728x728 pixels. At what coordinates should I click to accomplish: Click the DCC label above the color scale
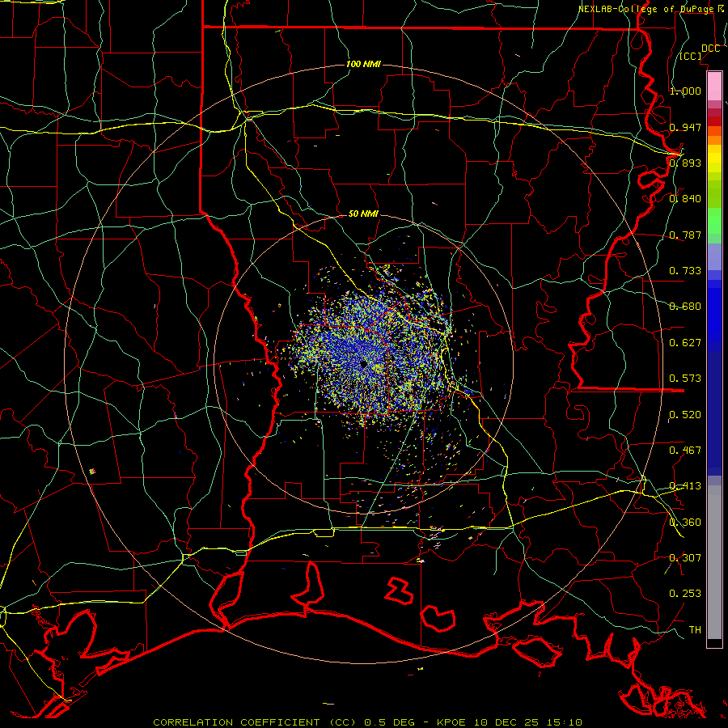coord(710,49)
